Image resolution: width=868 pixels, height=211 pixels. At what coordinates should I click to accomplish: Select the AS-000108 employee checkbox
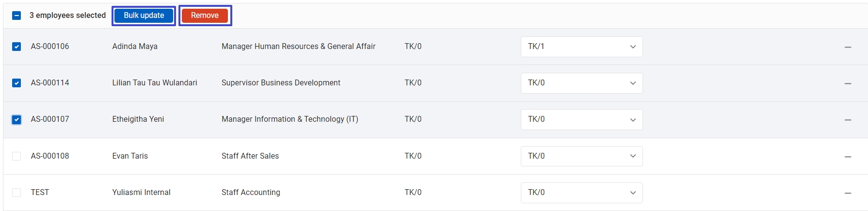click(16, 156)
